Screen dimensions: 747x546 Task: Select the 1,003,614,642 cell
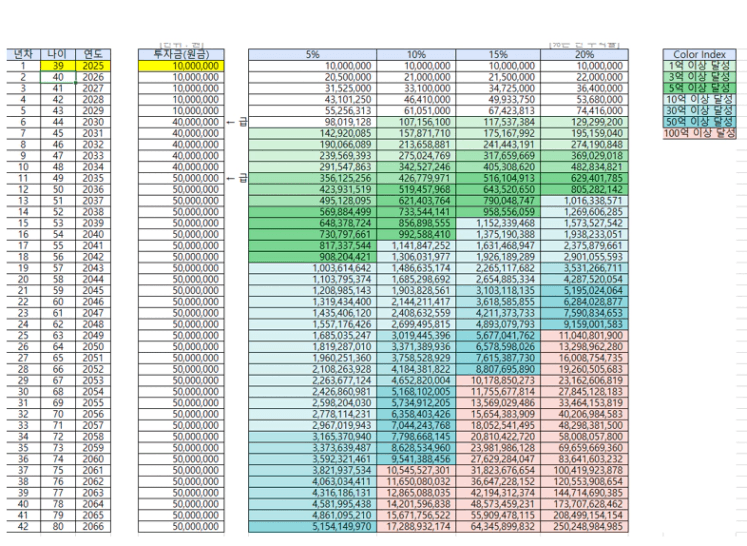coord(312,268)
